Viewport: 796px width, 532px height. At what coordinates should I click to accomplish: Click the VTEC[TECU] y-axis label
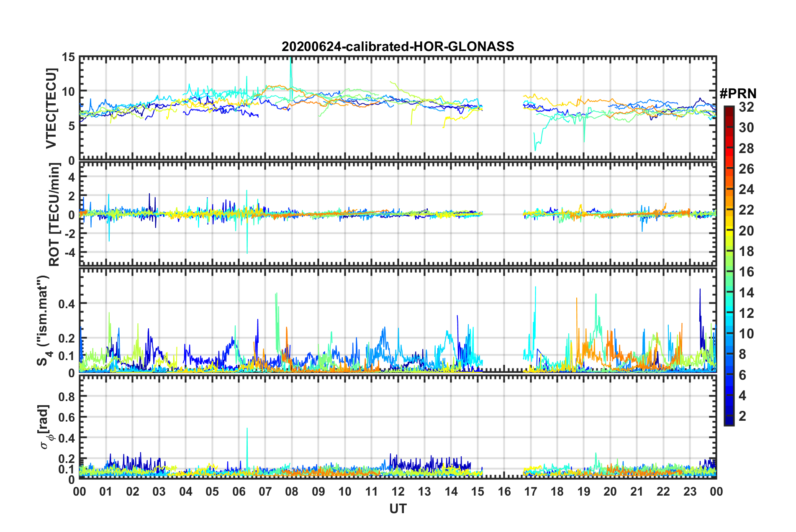tap(51, 108)
